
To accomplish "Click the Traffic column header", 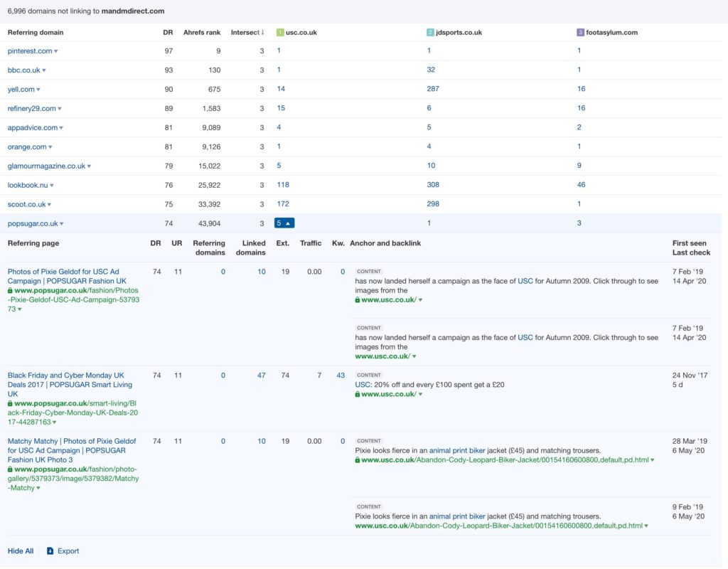I will coord(311,243).
